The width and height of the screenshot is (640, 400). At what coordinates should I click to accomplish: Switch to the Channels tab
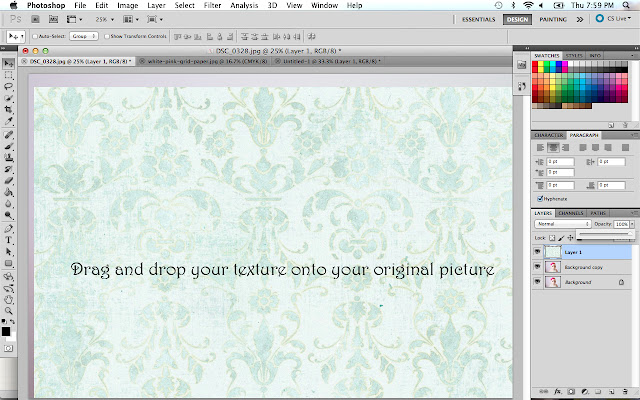tap(571, 213)
